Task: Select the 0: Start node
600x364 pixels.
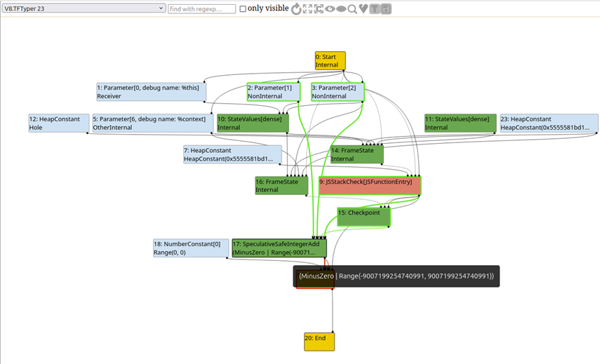Action: point(331,61)
